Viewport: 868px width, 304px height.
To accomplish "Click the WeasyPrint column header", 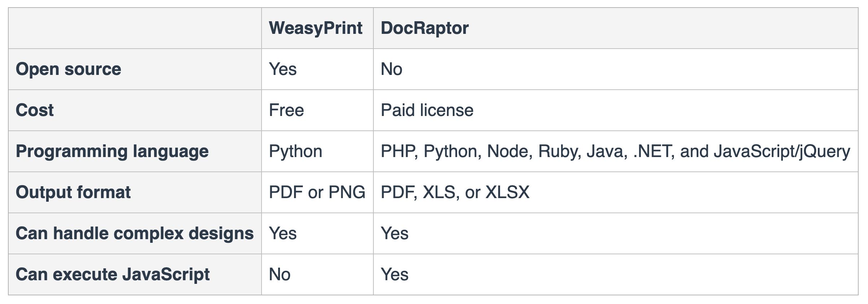I will pos(315,28).
